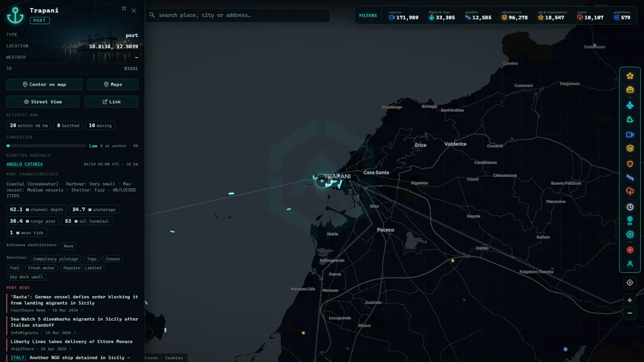Open Sea-Watch 5 disembarks migrants article
The width and height of the screenshot is (644, 362).
74,322
